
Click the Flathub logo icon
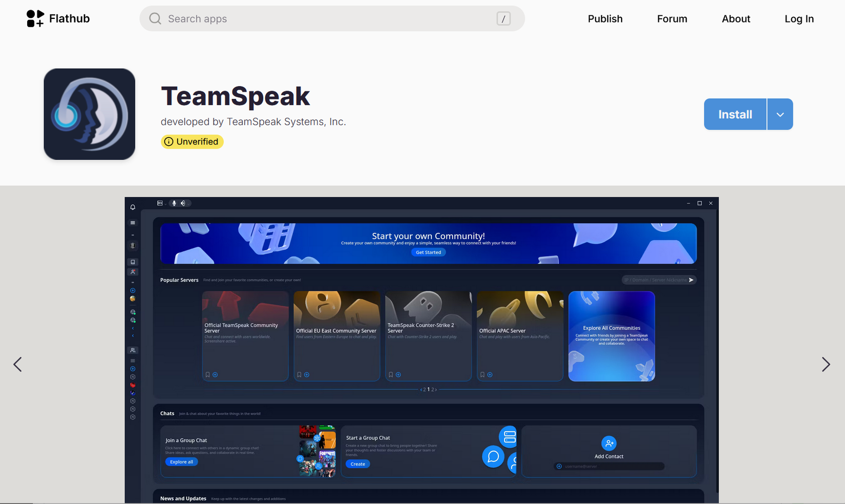35,18
